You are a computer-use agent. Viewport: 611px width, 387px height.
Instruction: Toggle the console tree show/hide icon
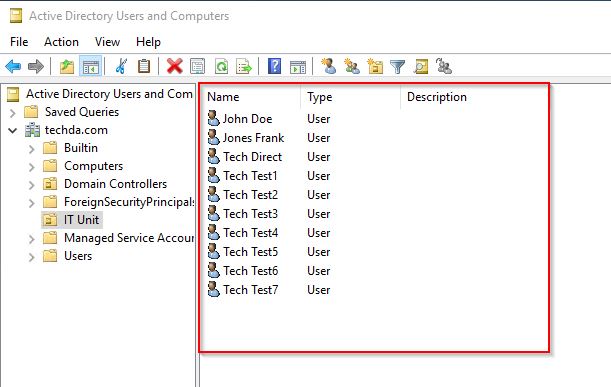90,67
